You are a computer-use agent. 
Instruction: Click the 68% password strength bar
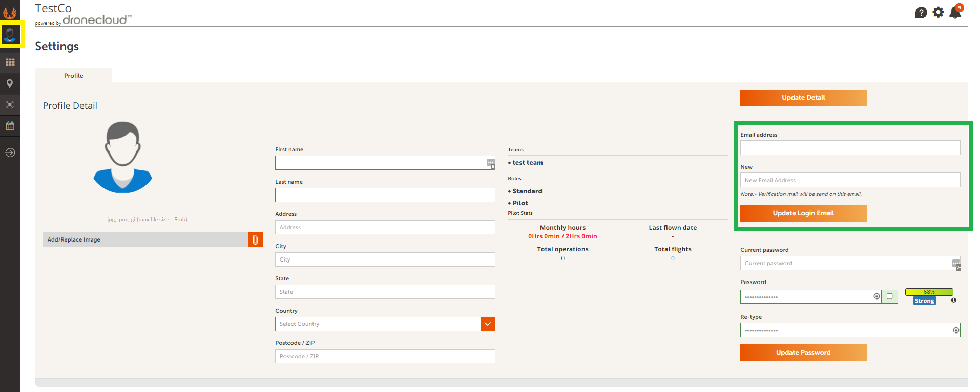point(929,292)
